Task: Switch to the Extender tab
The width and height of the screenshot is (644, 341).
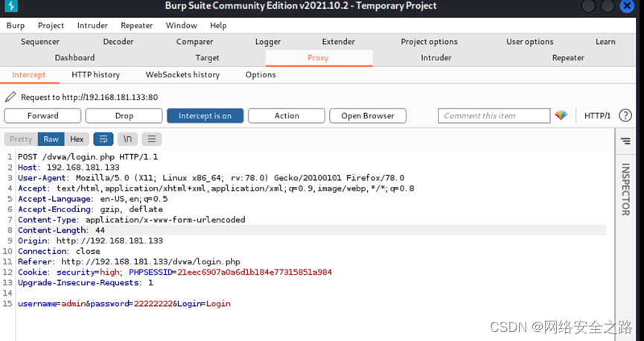Action: coord(339,42)
